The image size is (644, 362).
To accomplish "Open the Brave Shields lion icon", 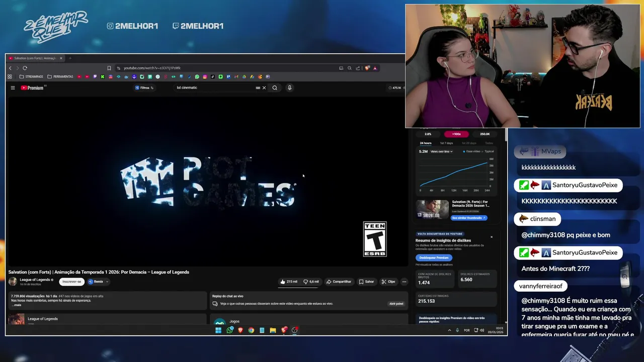I will [367, 68].
